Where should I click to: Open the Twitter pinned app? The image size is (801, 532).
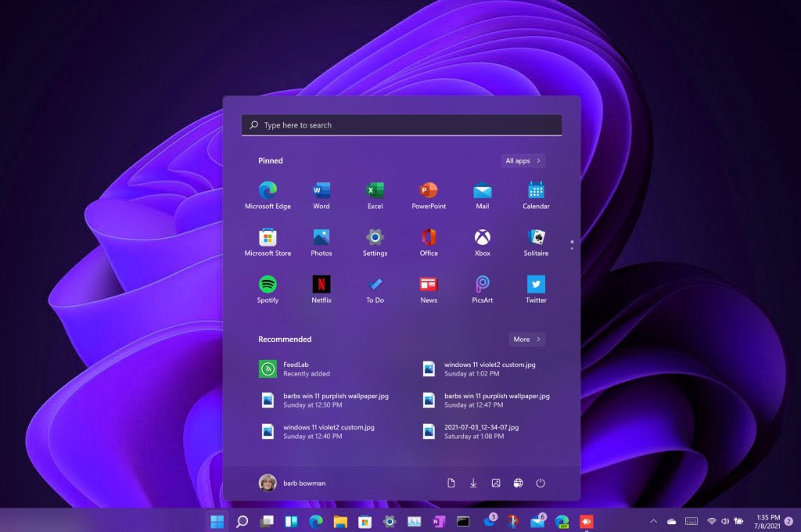pos(536,289)
